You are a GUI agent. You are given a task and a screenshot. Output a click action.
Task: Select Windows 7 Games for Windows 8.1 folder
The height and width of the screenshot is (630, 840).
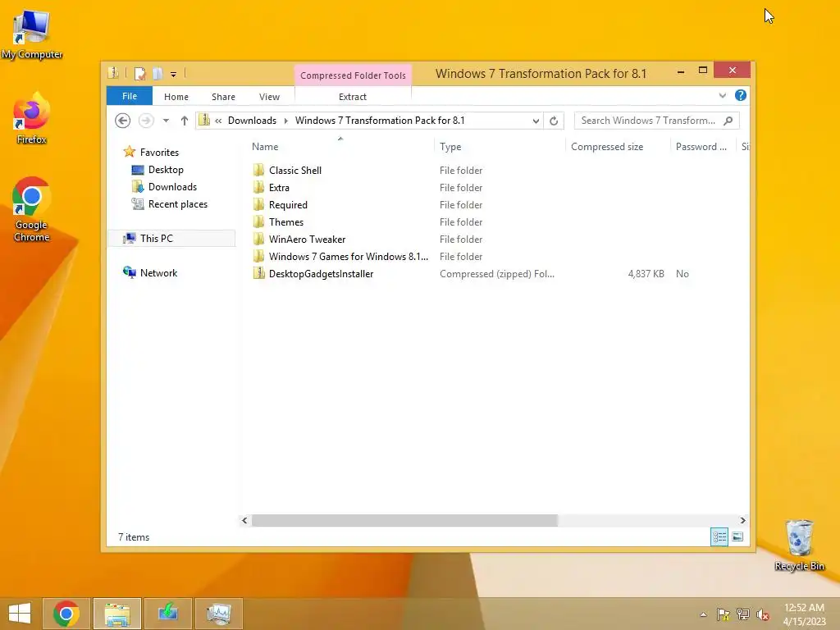click(348, 257)
